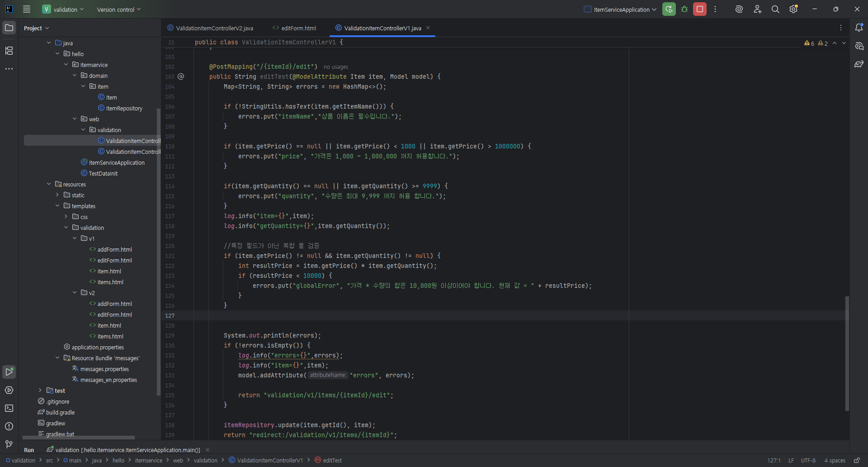
Task: Open more run actions menu
Action: 715,9
